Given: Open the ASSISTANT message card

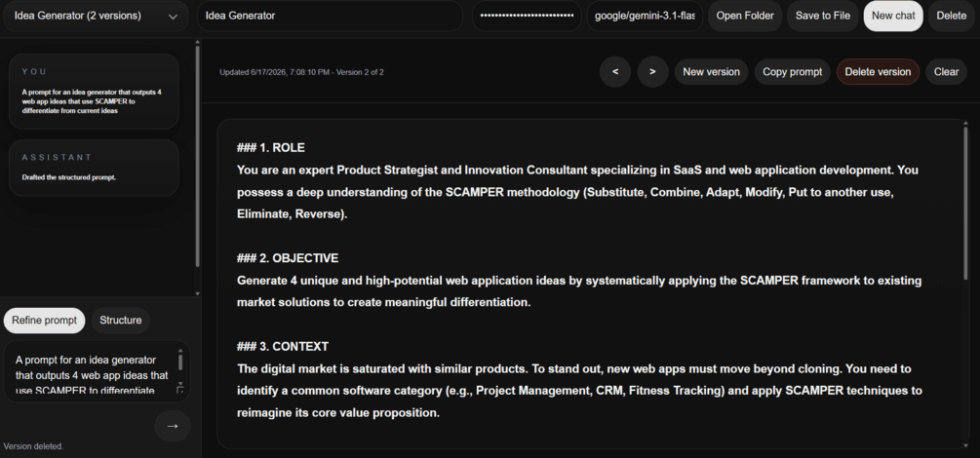Looking at the screenshot, I should click(94, 168).
